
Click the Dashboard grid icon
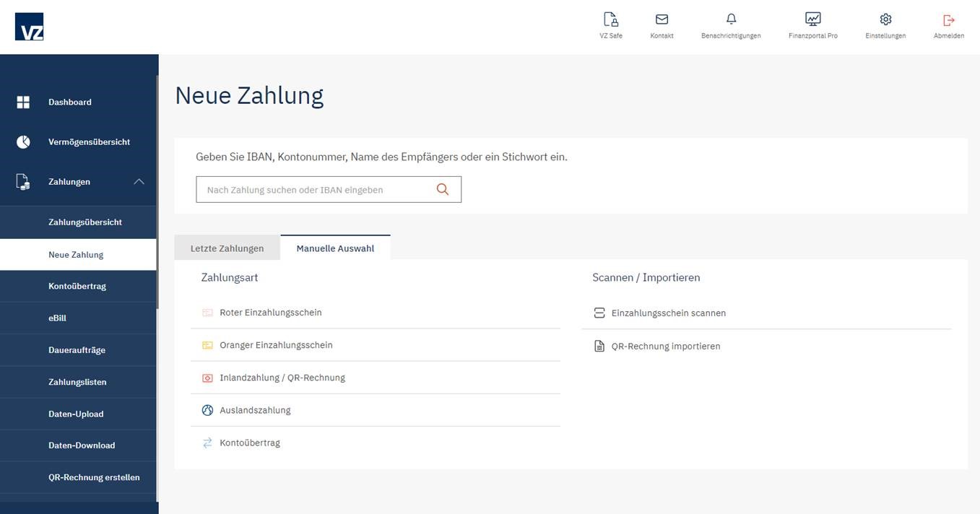pyautogui.click(x=23, y=103)
